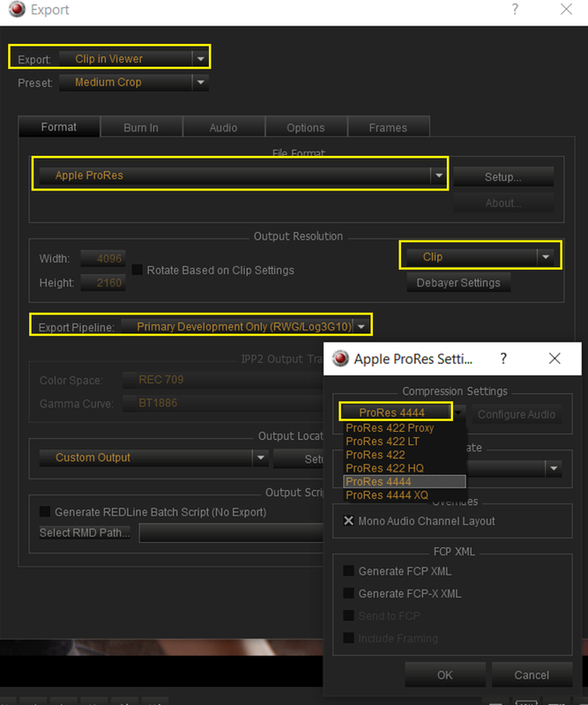The height and width of the screenshot is (705, 588).
Task: Cancel the Apple ProRes Settings dialog
Action: [x=532, y=675]
